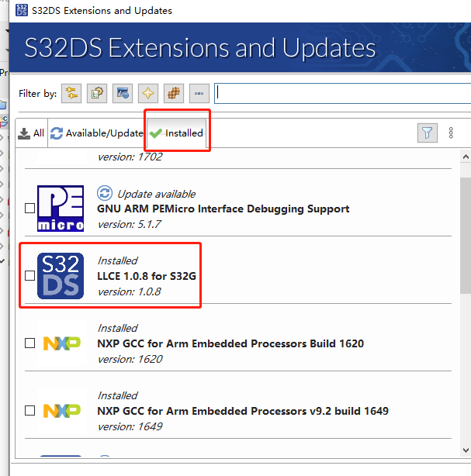
Task: Check the NXP GCC v9.2 build 1649 checkbox
Action: (29, 411)
